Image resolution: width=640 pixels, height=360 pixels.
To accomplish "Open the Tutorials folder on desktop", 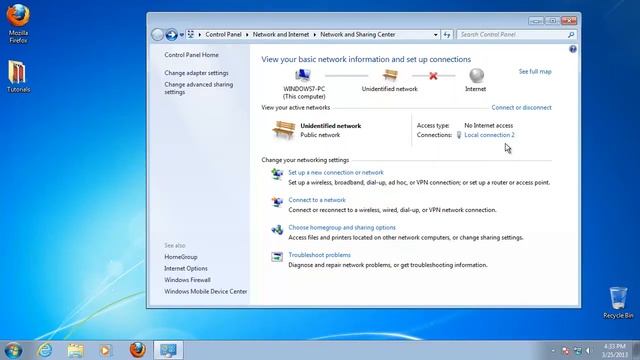I will pos(18,76).
